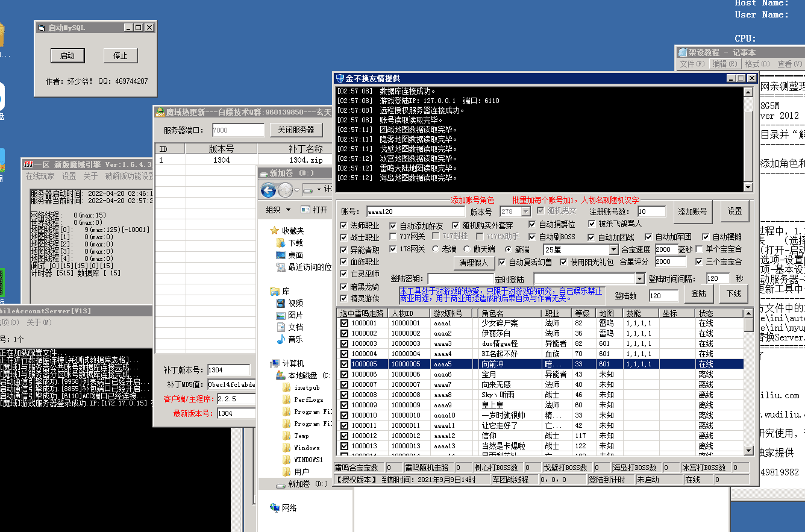
Task: Open the 定时登陆 combo box
Action: coord(640,279)
